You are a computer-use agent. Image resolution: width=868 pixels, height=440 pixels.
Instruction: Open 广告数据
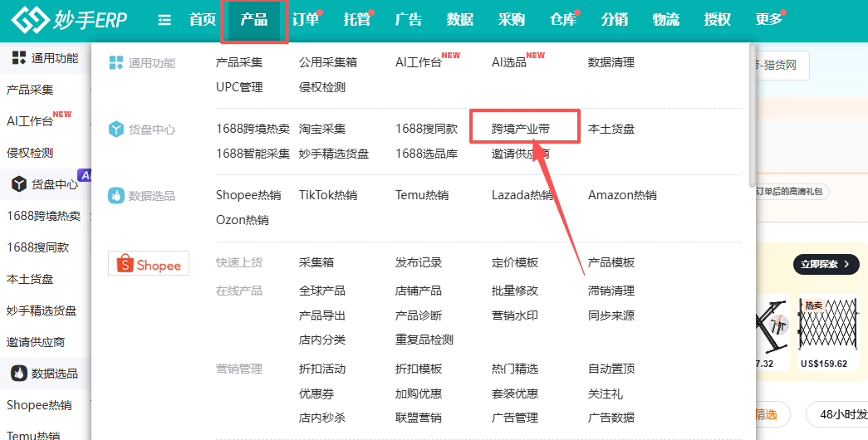pos(611,418)
